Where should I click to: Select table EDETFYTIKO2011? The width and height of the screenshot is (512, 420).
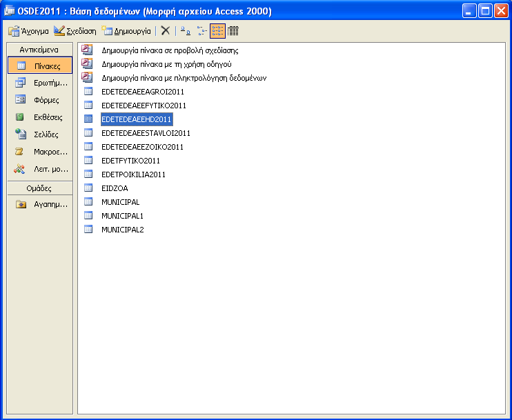click(130, 161)
